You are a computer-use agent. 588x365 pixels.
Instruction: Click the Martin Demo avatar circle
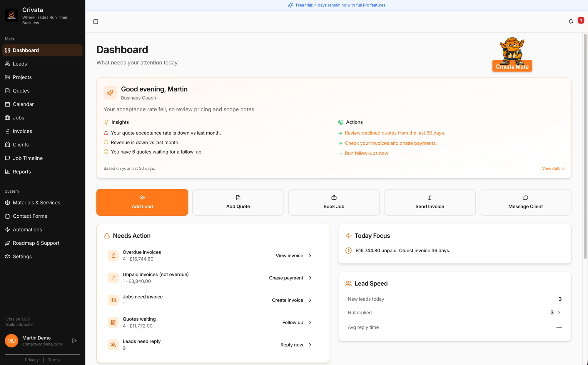click(11, 340)
